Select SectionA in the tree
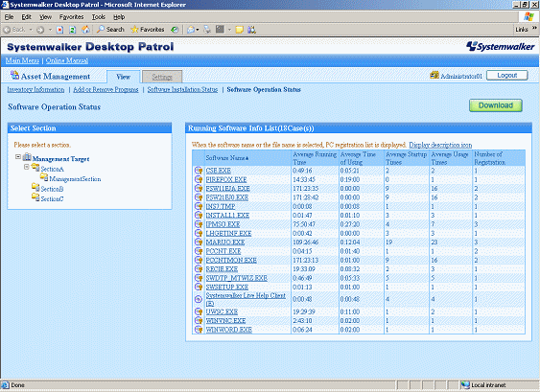 pyautogui.click(x=52, y=169)
